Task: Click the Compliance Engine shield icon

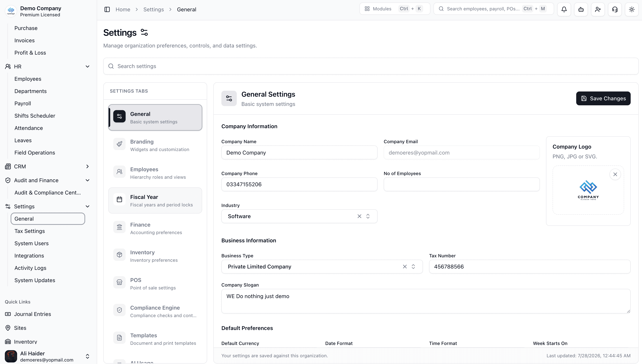Action: (x=119, y=310)
